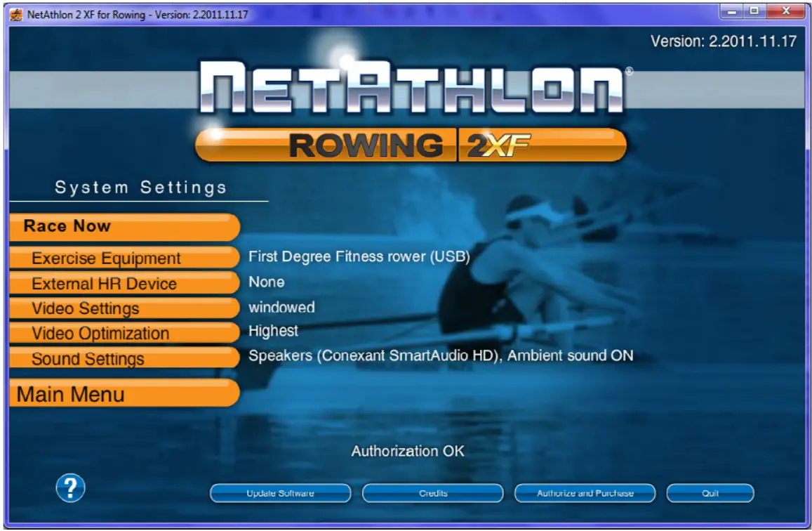This screenshot has width=812, height=531.
Task: Change External HR Device from None
Action: (266, 282)
